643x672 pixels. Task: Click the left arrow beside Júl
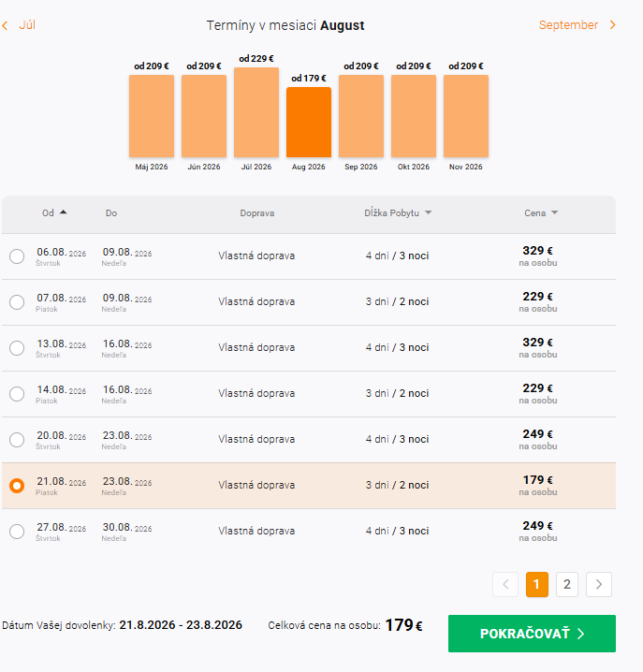tap(5, 25)
